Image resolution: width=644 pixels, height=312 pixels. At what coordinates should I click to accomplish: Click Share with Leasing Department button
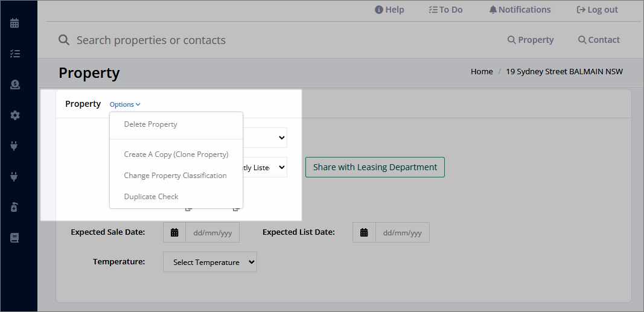click(375, 167)
